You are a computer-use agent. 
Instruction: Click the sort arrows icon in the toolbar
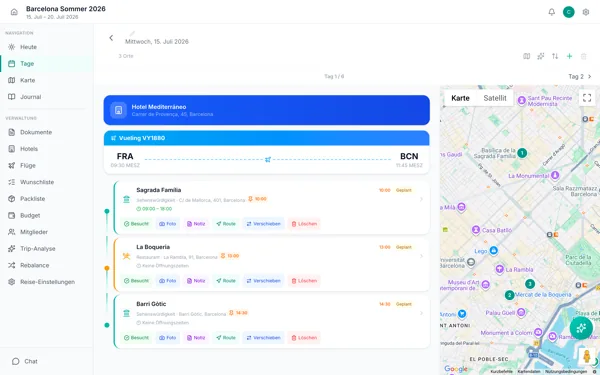pyautogui.click(x=555, y=56)
